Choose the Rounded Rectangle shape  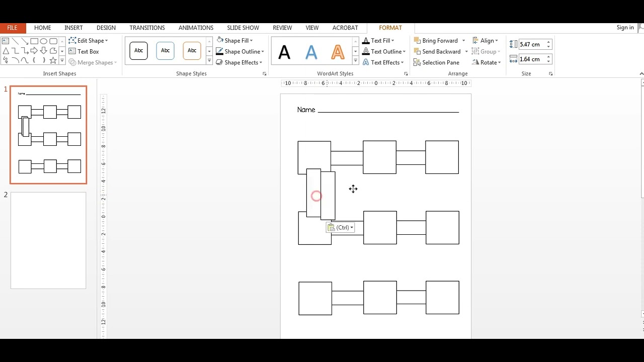coord(53,41)
